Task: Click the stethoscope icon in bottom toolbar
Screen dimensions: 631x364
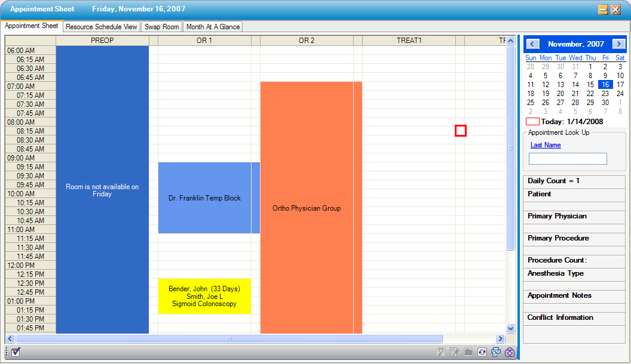Action: pyautogui.click(x=441, y=352)
